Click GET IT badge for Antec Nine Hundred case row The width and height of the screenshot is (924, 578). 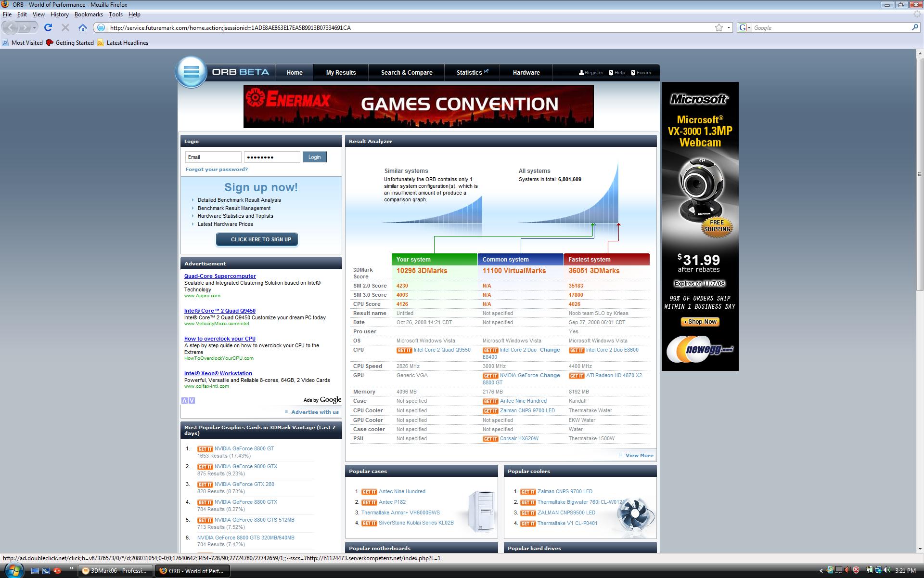490,401
